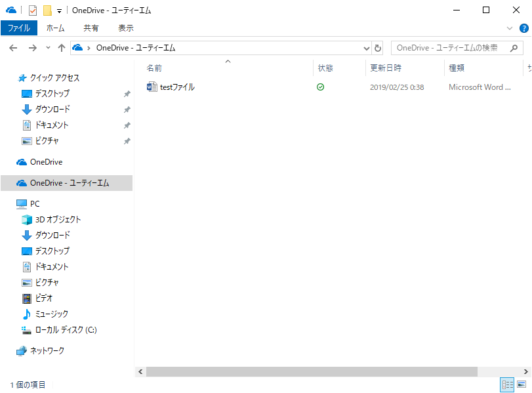The height and width of the screenshot is (393, 532).
Task: Click the cloud icon in address bar
Action: (x=77, y=47)
